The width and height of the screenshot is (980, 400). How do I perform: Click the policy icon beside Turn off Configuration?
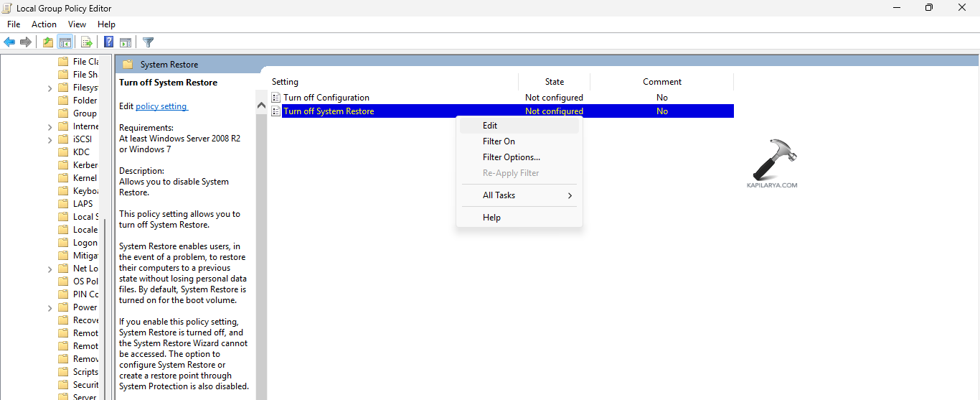[x=276, y=98]
